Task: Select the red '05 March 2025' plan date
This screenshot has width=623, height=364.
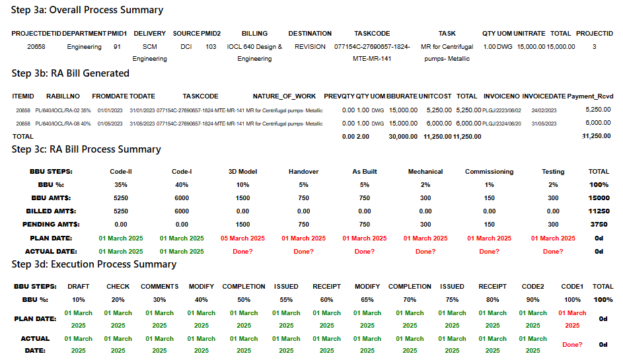Action: (242, 238)
